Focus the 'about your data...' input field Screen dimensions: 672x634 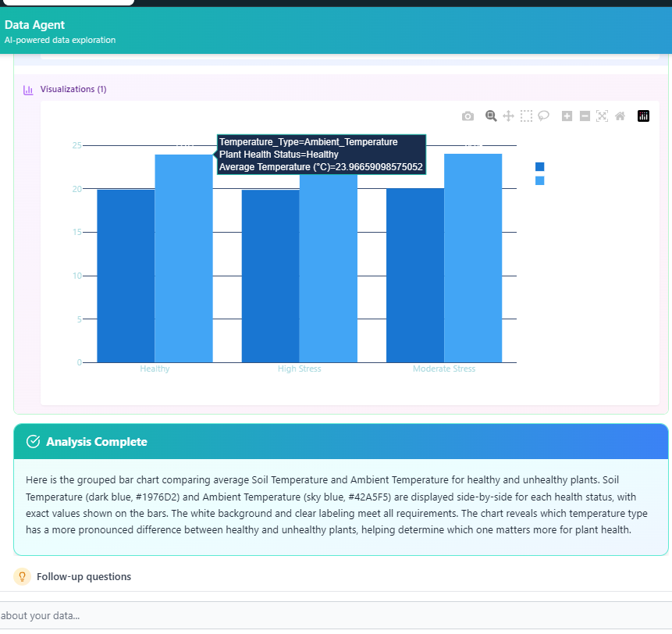pos(336,615)
